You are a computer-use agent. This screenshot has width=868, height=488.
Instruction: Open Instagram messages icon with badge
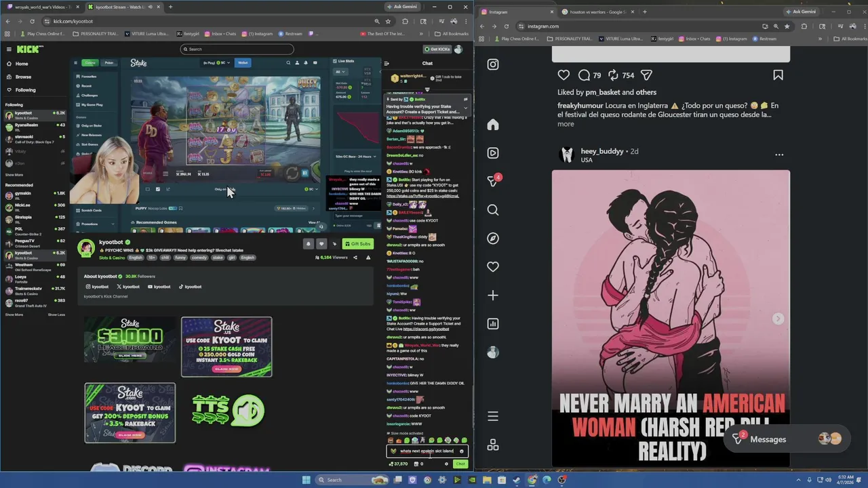(494, 181)
